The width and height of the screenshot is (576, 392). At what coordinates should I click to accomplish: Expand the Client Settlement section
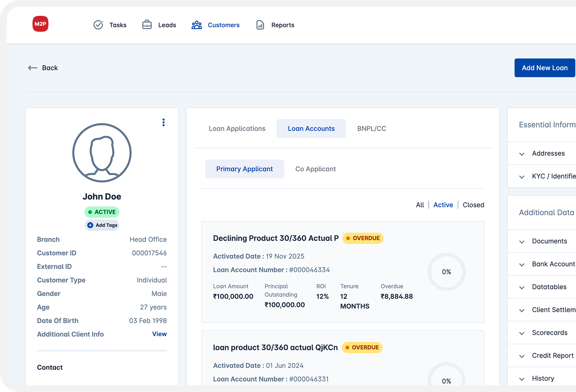click(542, 310)
